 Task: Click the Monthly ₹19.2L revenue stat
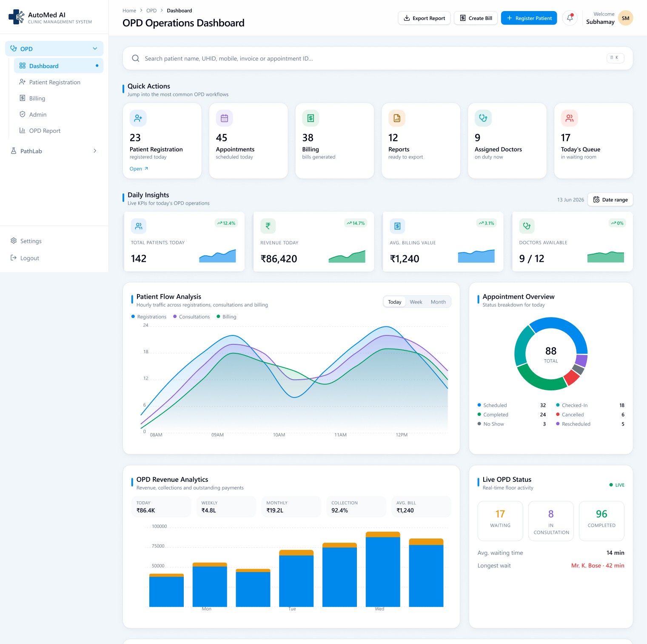[291, 507]
